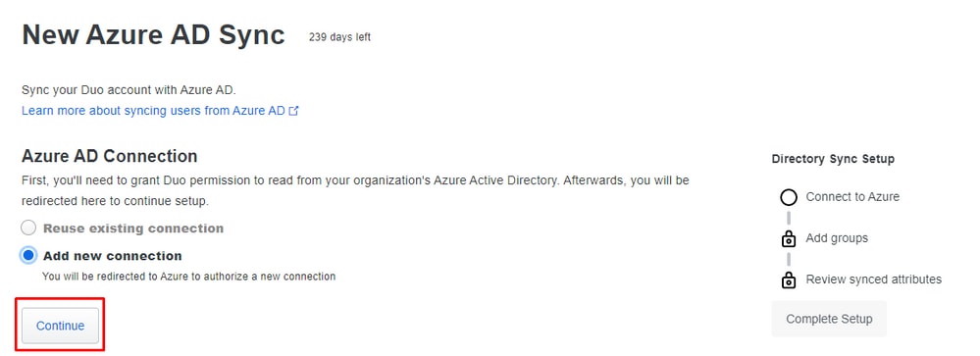Click the Continue button
The width and height of the screenshot is (980, 356).
pos(60,326)
